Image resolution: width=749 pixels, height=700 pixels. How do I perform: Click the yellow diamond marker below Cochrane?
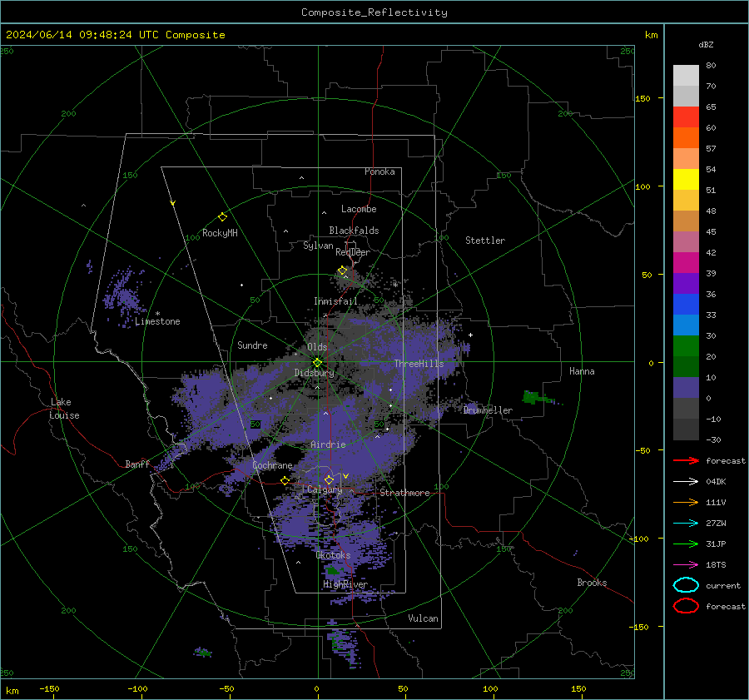click(x=285, y=481)
